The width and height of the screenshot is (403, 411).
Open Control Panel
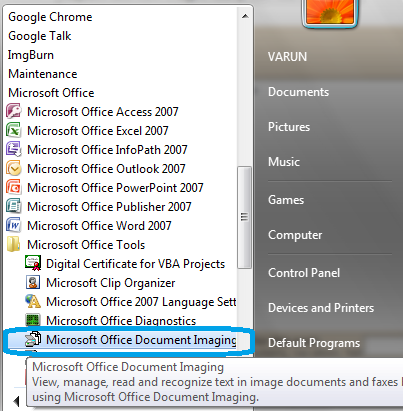tap(304, 273)
